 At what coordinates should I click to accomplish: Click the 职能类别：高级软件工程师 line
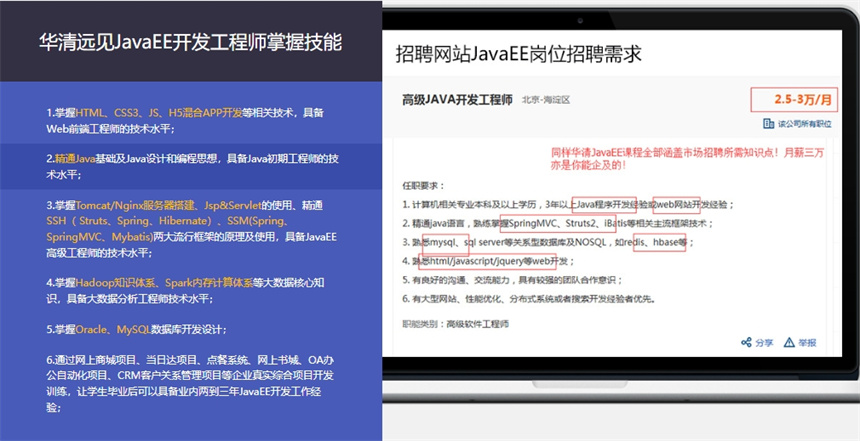tap(455, 324)
